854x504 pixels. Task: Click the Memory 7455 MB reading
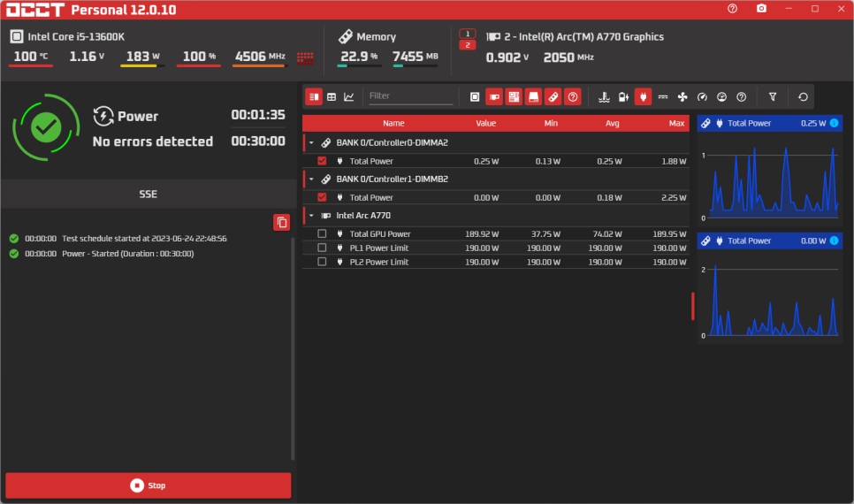pos(415,57)
